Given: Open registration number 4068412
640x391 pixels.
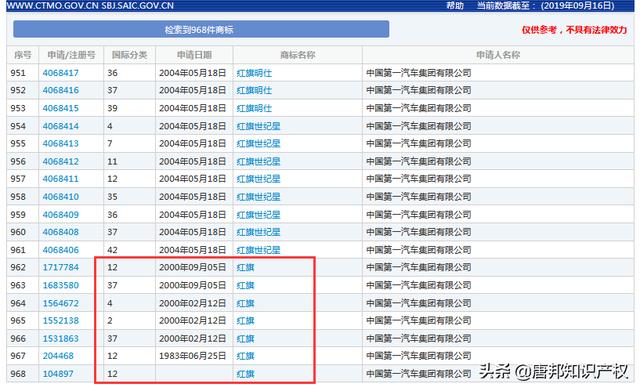Looking at the screenshot, I should click(61, 162).
